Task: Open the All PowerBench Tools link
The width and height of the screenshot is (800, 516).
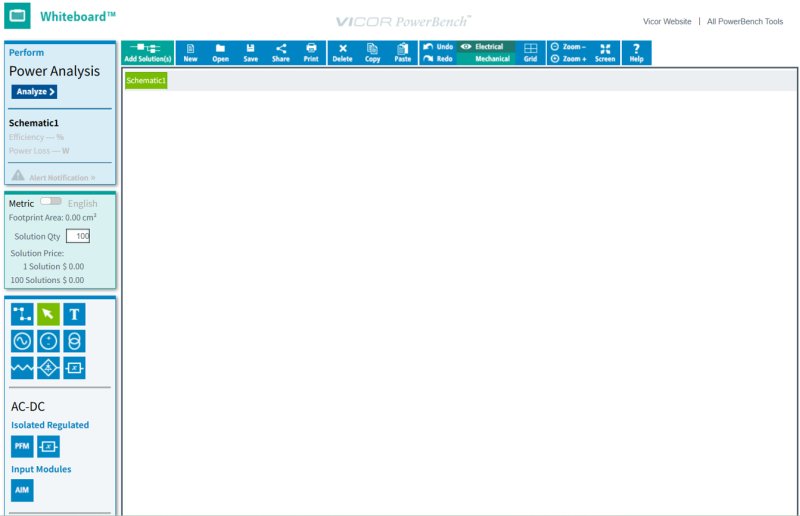Action: [745, 21]
